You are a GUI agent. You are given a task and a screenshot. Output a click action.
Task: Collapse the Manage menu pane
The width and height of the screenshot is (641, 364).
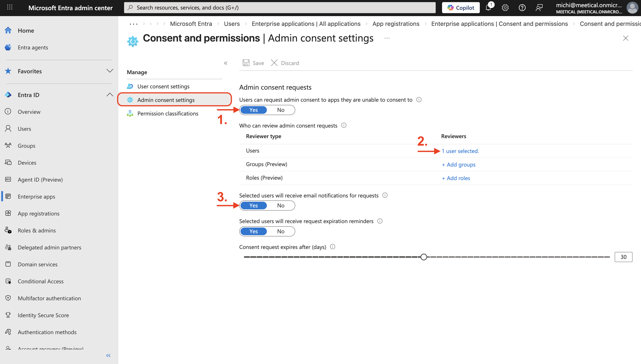[x=226, y=63]
